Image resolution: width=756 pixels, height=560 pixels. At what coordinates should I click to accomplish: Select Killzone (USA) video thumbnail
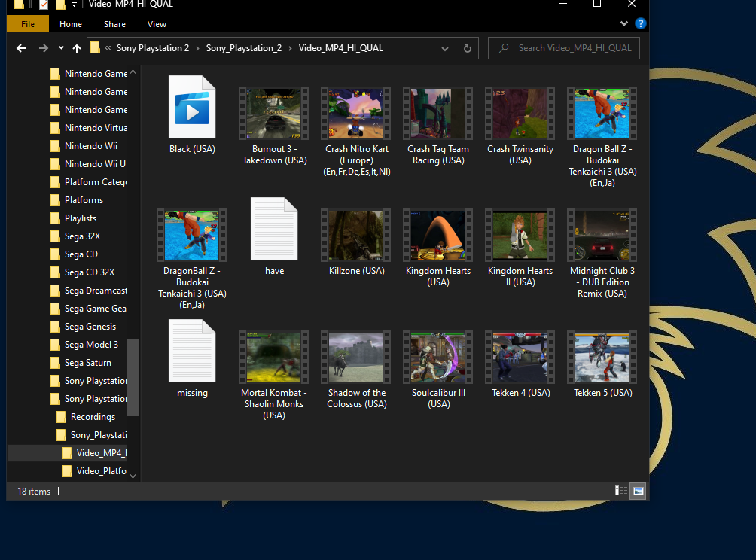(356, 235)
